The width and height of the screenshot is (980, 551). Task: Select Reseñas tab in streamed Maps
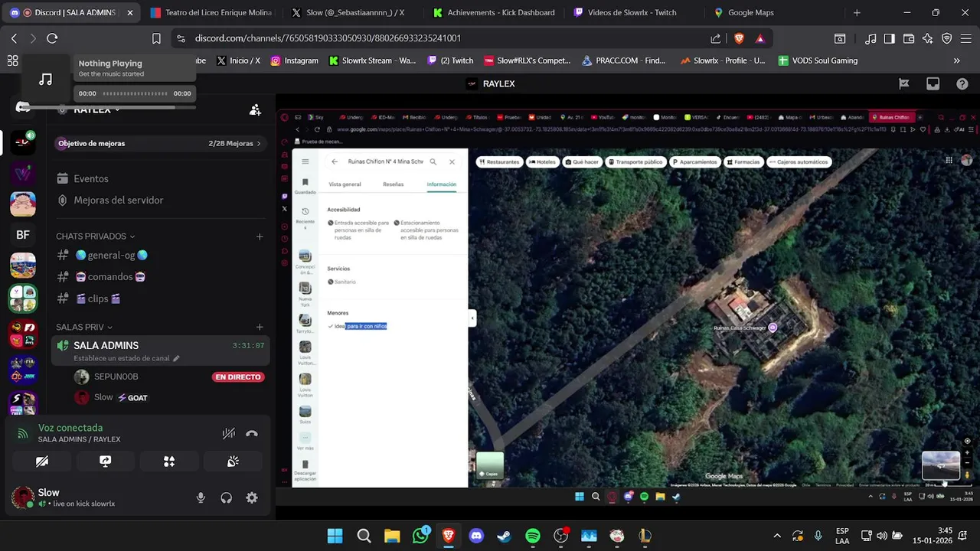[x=393, y=184]
